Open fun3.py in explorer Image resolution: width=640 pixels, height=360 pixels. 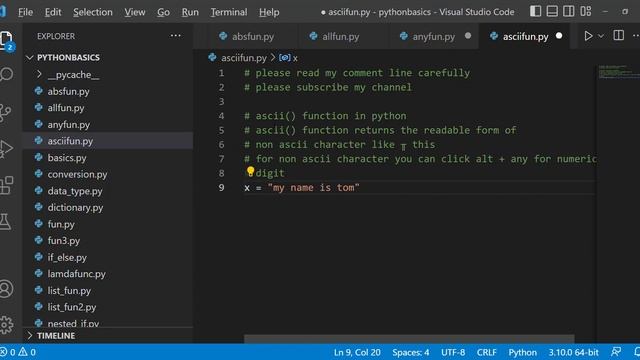pyautogui.click(x=108, y=240)
